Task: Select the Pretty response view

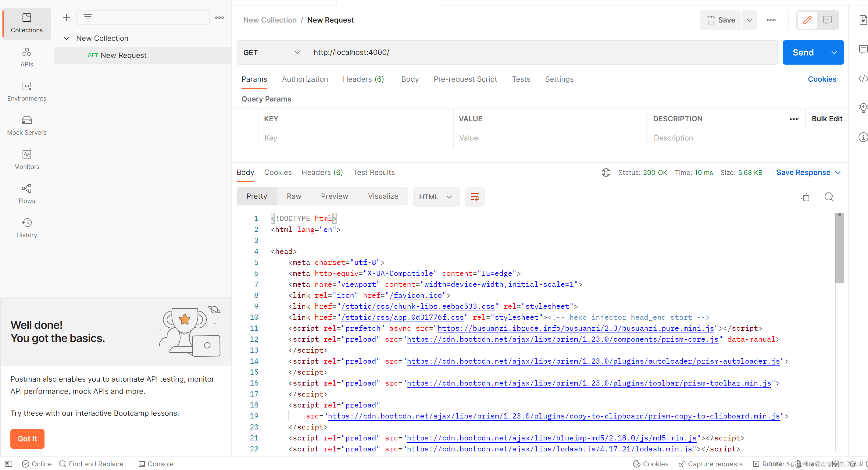Action: [256, 196]
